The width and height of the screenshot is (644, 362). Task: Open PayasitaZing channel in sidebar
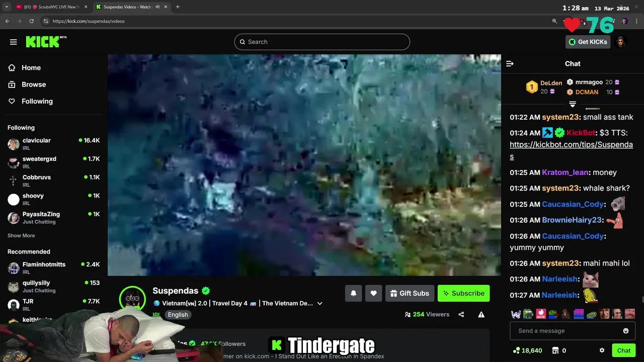[x=53, y=218]
